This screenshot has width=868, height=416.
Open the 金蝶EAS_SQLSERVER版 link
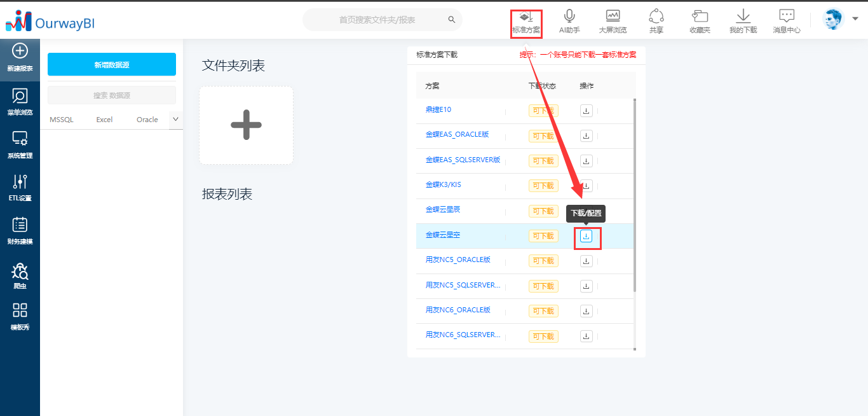tap(463, 160)
